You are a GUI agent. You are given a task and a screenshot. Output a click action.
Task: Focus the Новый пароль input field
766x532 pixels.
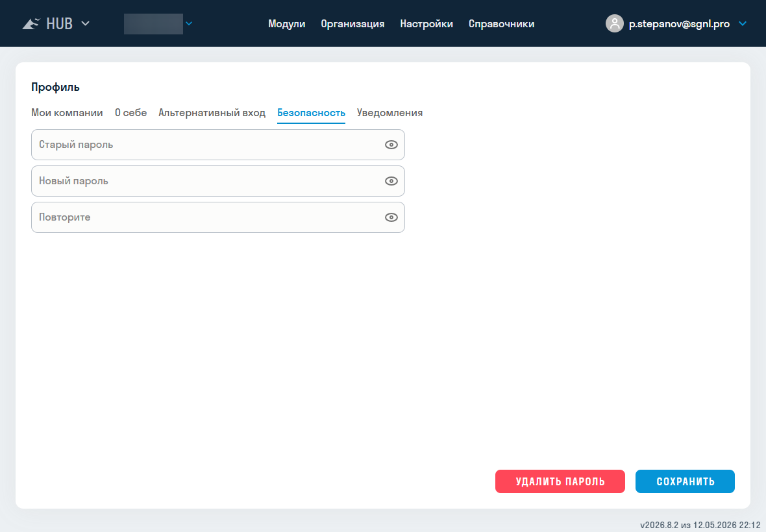(218, 181)
